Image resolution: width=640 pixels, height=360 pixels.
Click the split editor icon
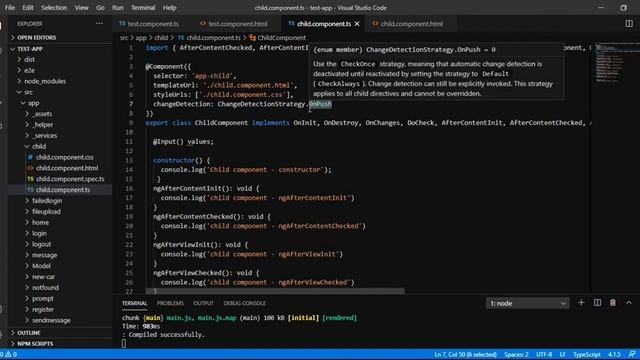629,24
